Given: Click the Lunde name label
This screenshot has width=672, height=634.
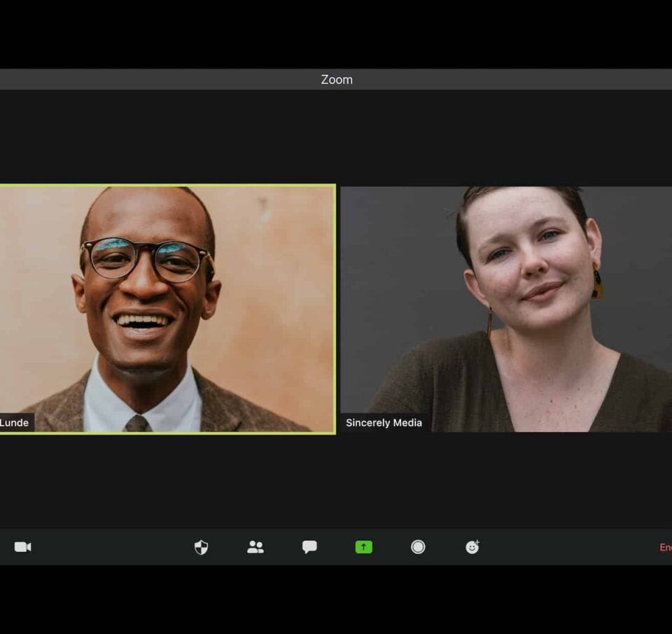Looking at the screenshot, I should coord(14,422).
